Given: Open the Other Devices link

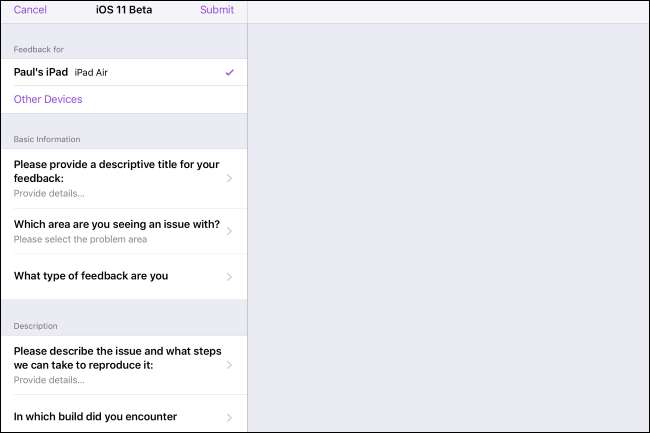Looking at the screenshot, I should 48,100.
